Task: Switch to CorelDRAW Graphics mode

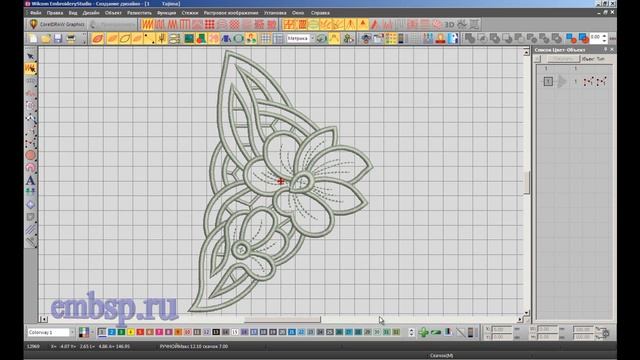Action: point(57,24)
